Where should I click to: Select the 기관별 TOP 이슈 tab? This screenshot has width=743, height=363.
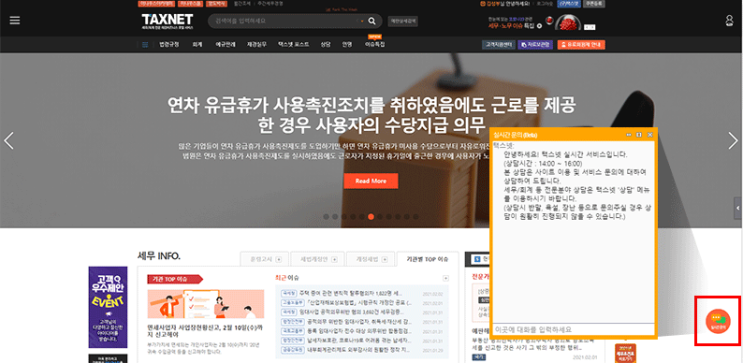coord(427,259)
